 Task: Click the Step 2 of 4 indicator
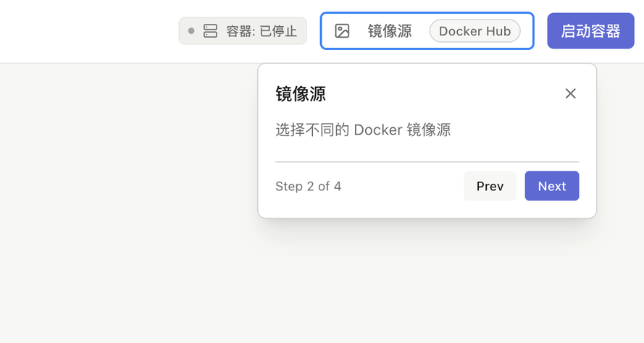coord(308,187)
